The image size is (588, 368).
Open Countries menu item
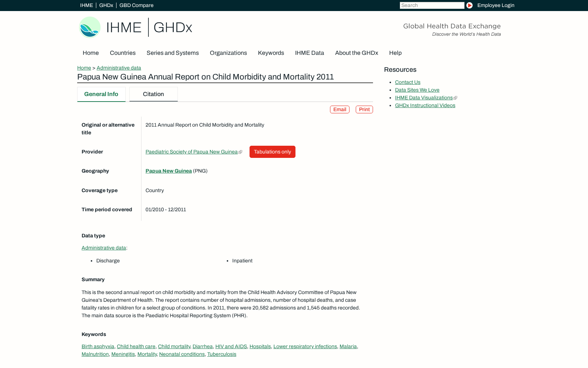coord(123,53)
